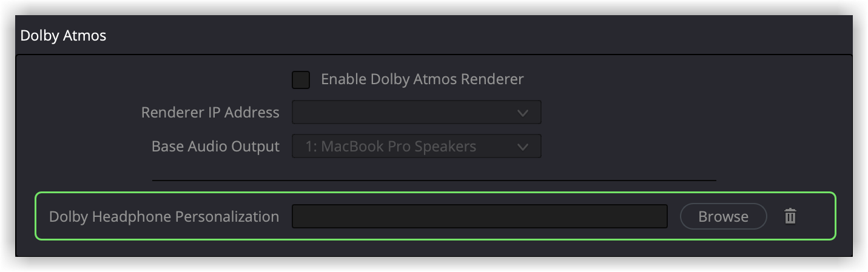Open the Base Audio Output dropdown
The height and width of the screenshot is (272, 868).
(x=416, y=147)
